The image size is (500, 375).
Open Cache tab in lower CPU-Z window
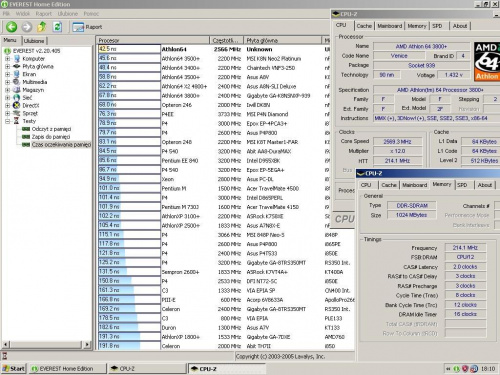click(389, 185)
